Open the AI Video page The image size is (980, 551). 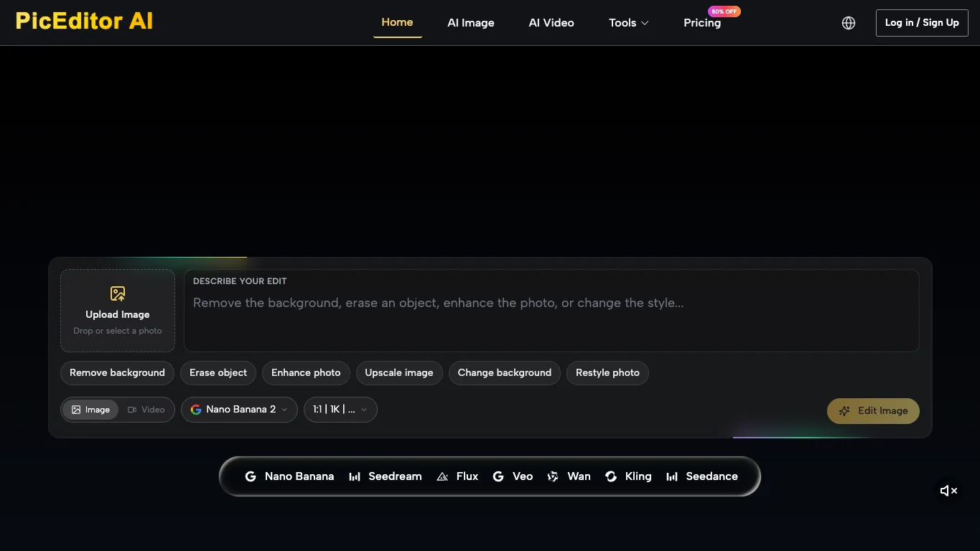click(551, 23)
